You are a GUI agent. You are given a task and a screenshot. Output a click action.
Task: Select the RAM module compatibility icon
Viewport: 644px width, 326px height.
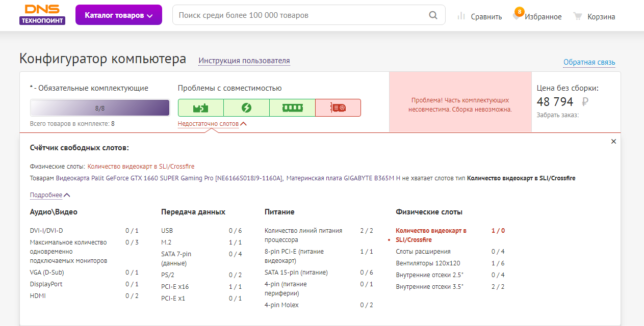(x=292, y=108)
